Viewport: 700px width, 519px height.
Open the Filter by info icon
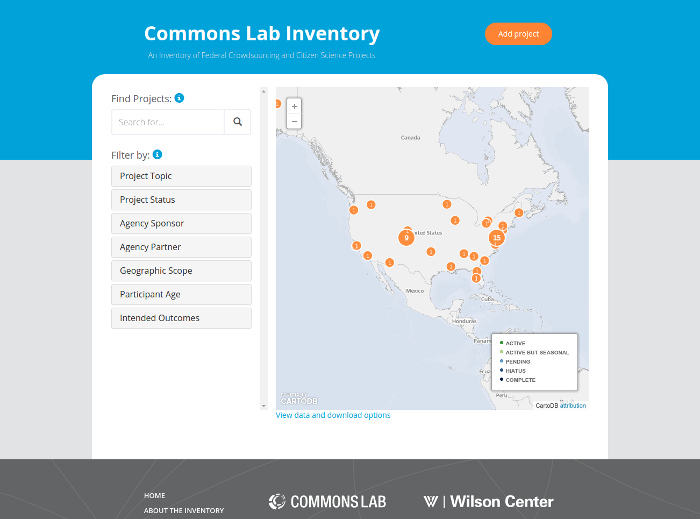tap(157, 154)
